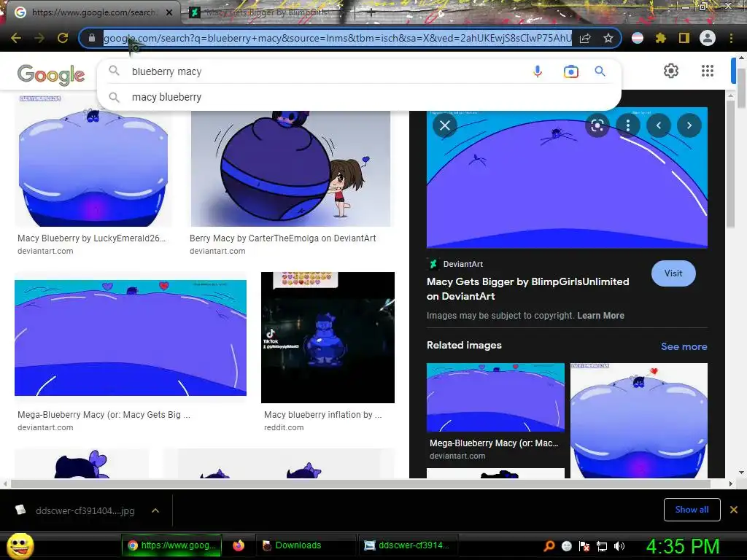Click the network tray icon

602,546
